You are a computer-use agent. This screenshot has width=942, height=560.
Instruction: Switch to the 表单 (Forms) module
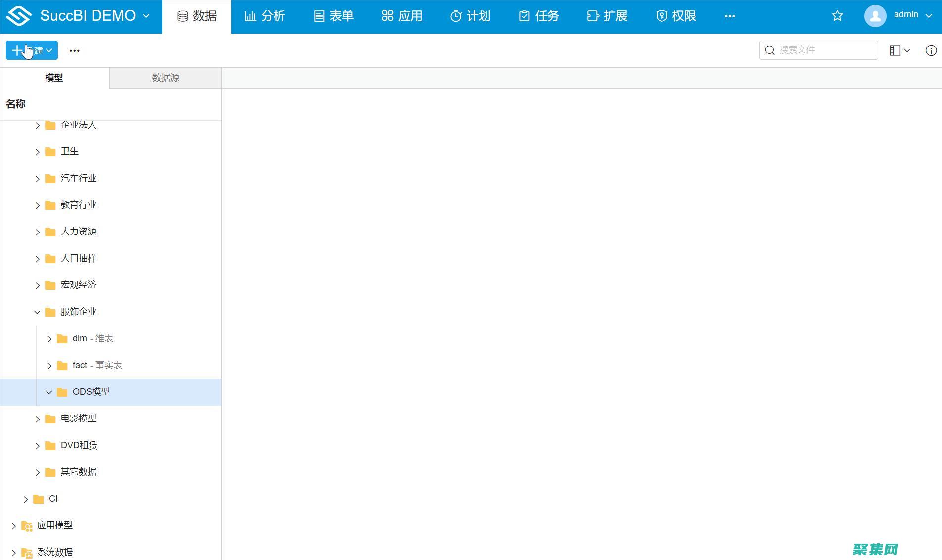pos(333,16)
